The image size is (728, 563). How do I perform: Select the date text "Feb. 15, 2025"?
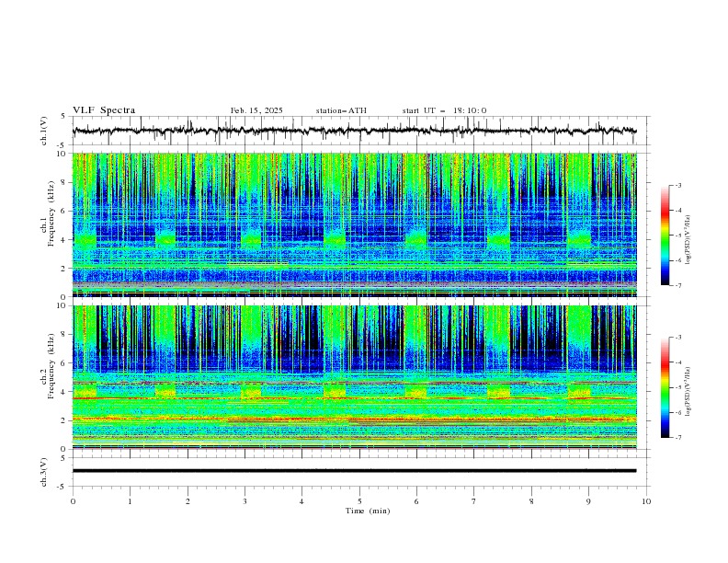[x=256, y=110]
